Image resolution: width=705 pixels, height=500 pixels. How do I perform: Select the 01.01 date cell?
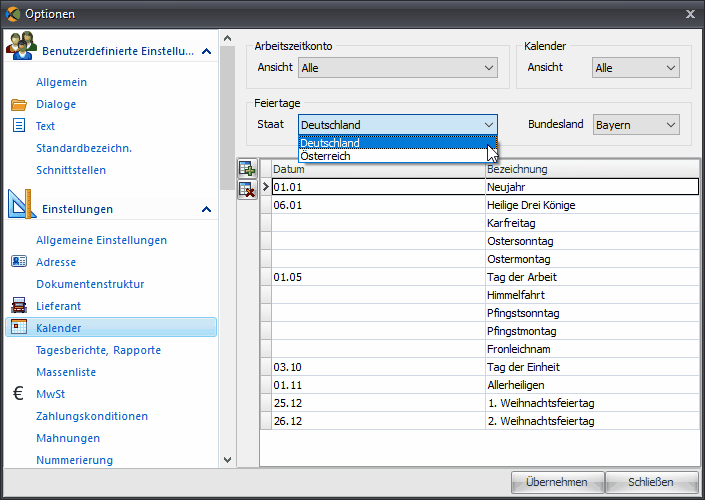(379, 187)
